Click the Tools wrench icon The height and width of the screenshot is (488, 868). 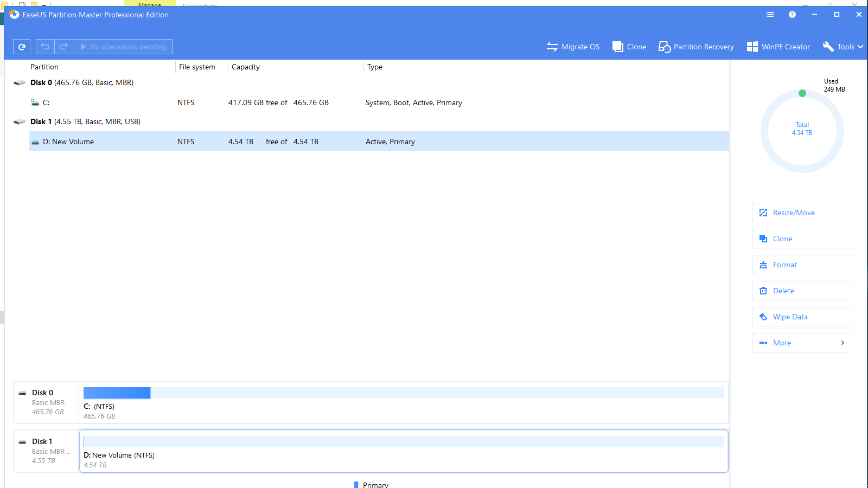pyautogui.click(x=828, y=47)
